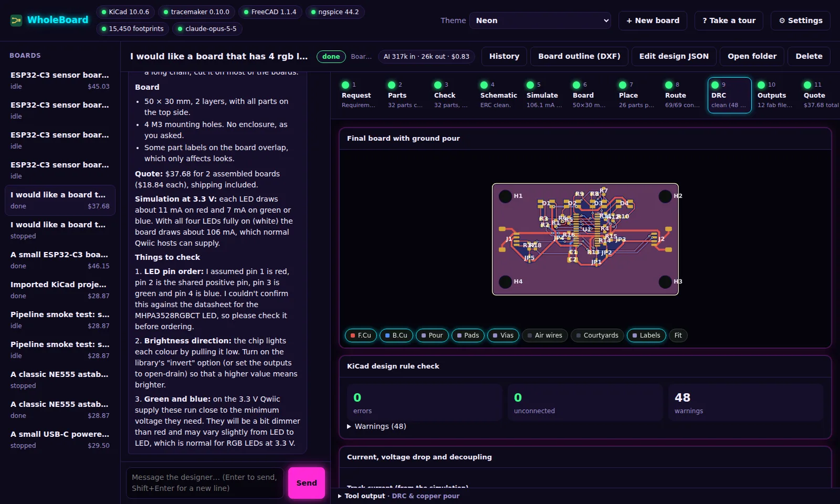Viewport: 840px width, 504px height.
Task: Click the ngspice 44.2 status chip
Action: point(335,12)
